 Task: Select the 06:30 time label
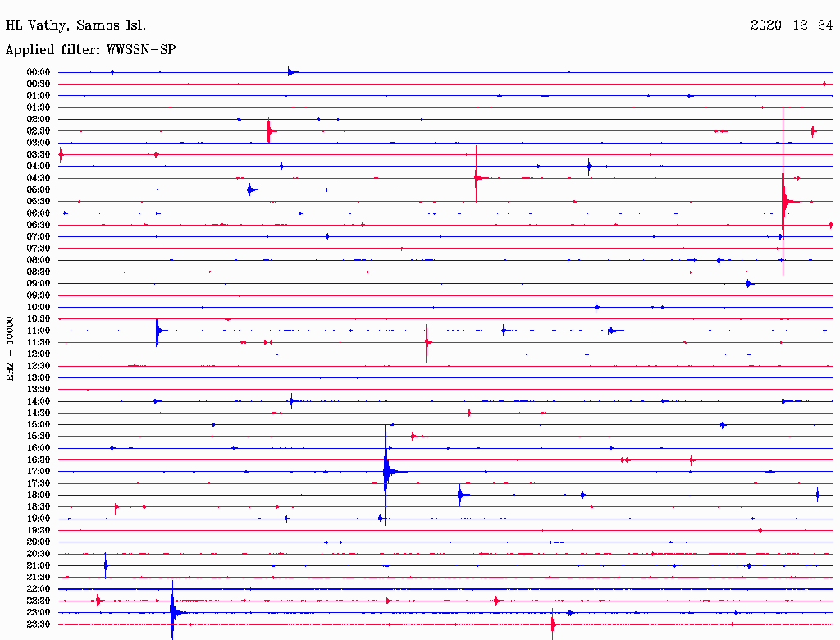39,225
